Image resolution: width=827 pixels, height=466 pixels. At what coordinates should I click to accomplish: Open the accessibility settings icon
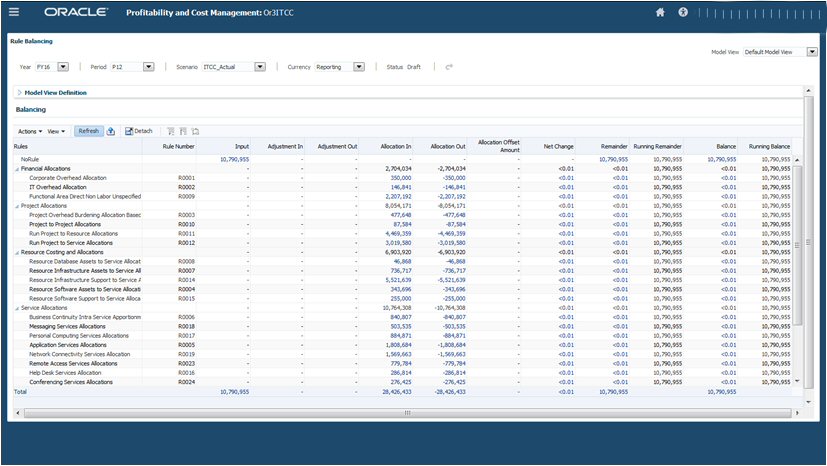point(683,13)
